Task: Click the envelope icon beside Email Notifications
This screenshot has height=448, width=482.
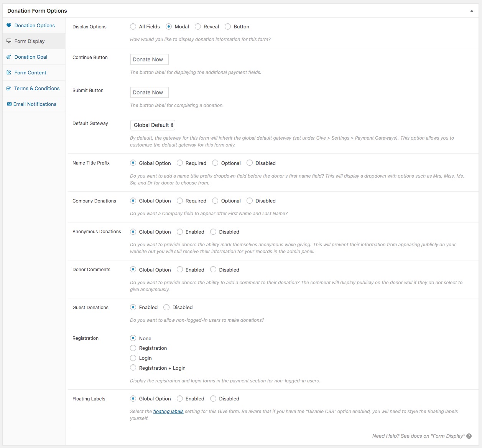Action: pyautogui.click(x=9, y=104)
